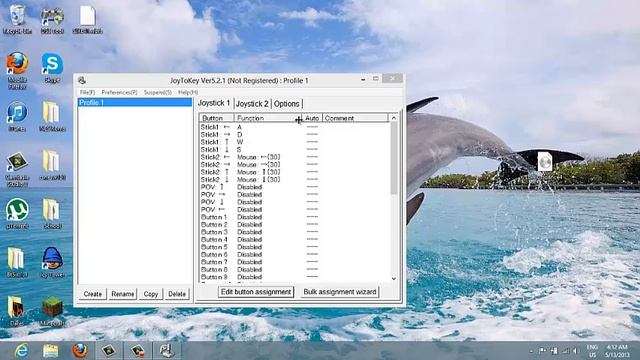
Task: Switch to Firefox in the taskbar
Action: pyautogui.click(x=80, y=351)
